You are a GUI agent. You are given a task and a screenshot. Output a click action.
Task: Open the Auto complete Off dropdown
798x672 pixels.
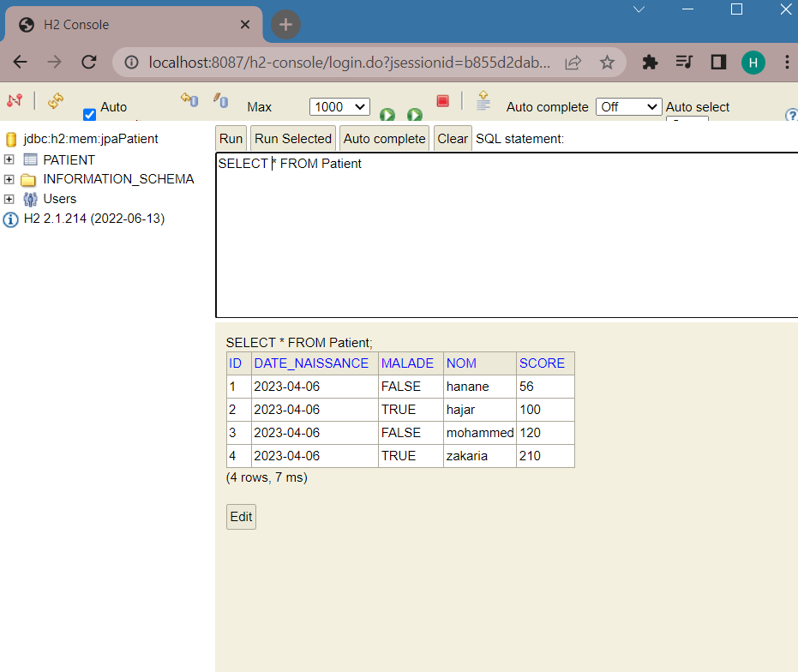628,107
